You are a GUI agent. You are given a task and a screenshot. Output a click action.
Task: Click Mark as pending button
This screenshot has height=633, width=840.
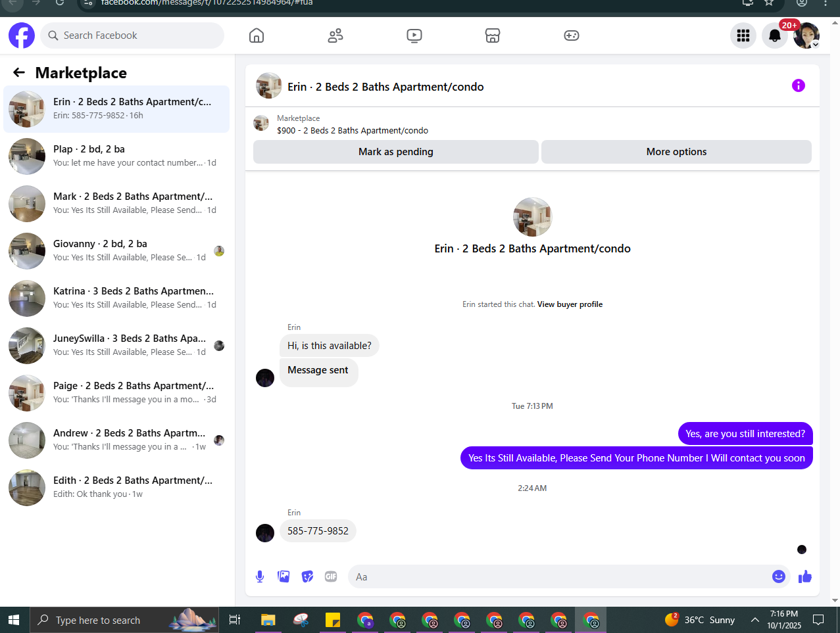(x=396, y=152)
